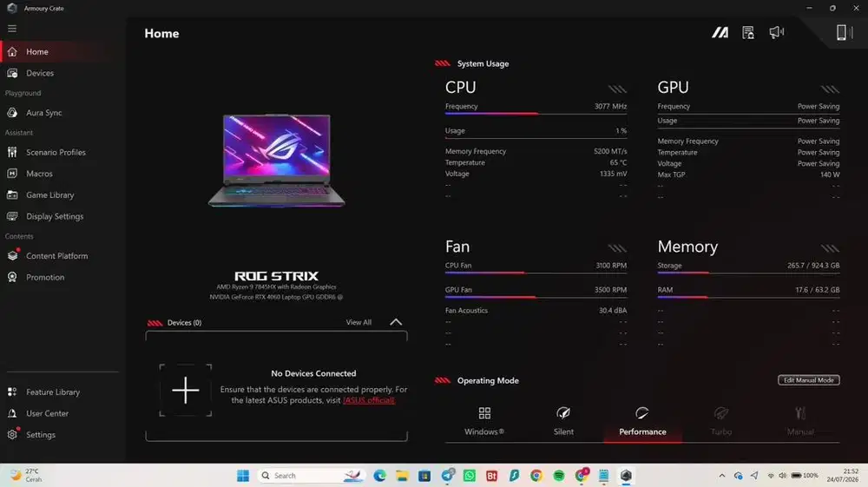868x487 pixels.
Task: Click GPU Max TGP value 140 W
Action: click(830, 174)
